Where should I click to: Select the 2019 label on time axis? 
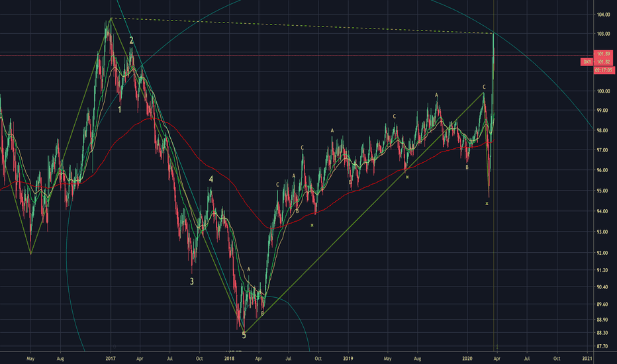point(348,359)
